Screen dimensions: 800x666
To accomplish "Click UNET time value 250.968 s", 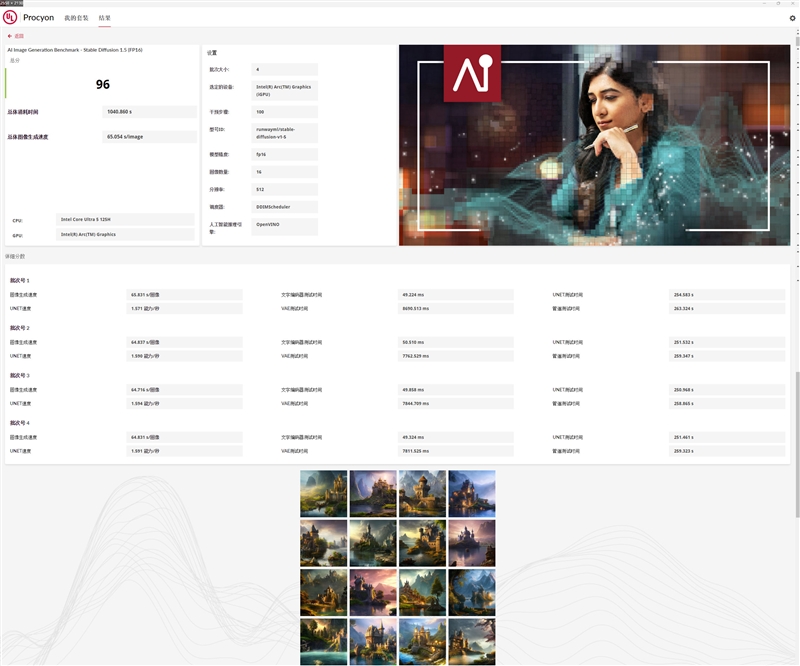I will [727, 390].
